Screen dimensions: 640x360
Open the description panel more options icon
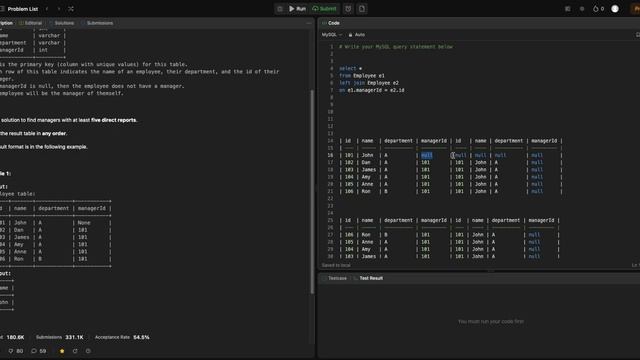click(309, 23)
